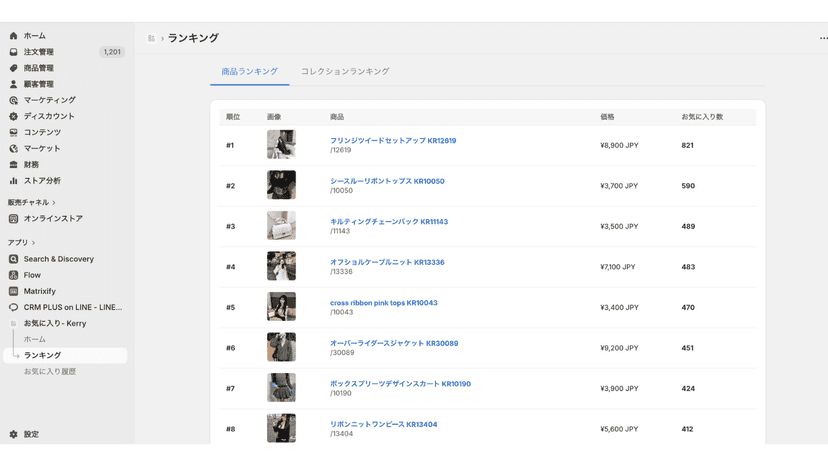The height and width of the screenshot is (466, 828).
Task: Click the breadcrumb app icon before ランキング
Action: tap(152, 38)
